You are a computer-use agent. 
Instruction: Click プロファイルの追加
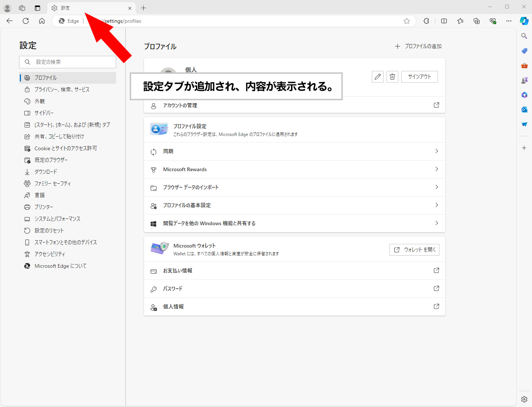coord(418,46)
